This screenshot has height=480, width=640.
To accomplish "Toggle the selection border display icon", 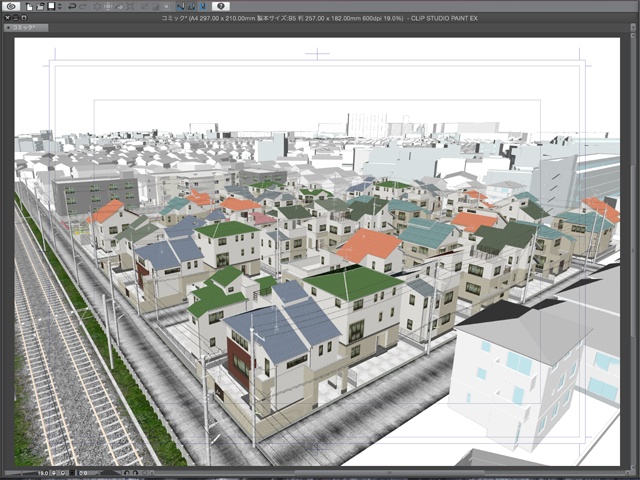I will pyautogui.click(x=167, y=7).
